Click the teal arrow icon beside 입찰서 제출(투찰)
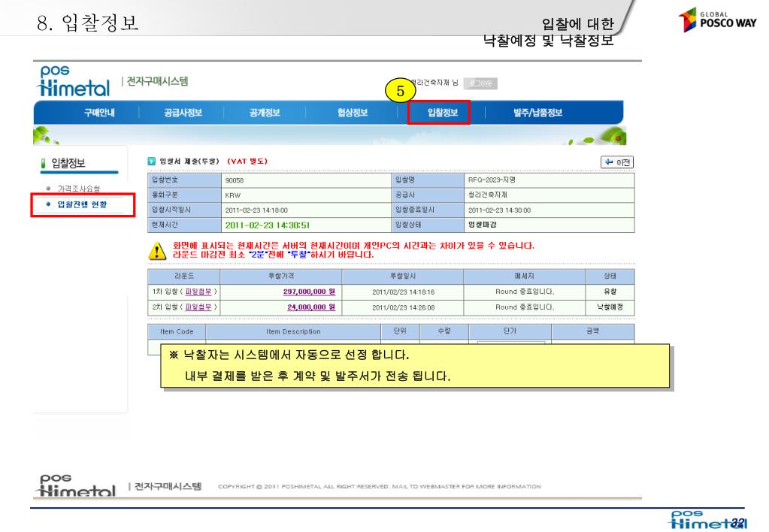Viewport: 769px width, 532px height. point(152,161)
